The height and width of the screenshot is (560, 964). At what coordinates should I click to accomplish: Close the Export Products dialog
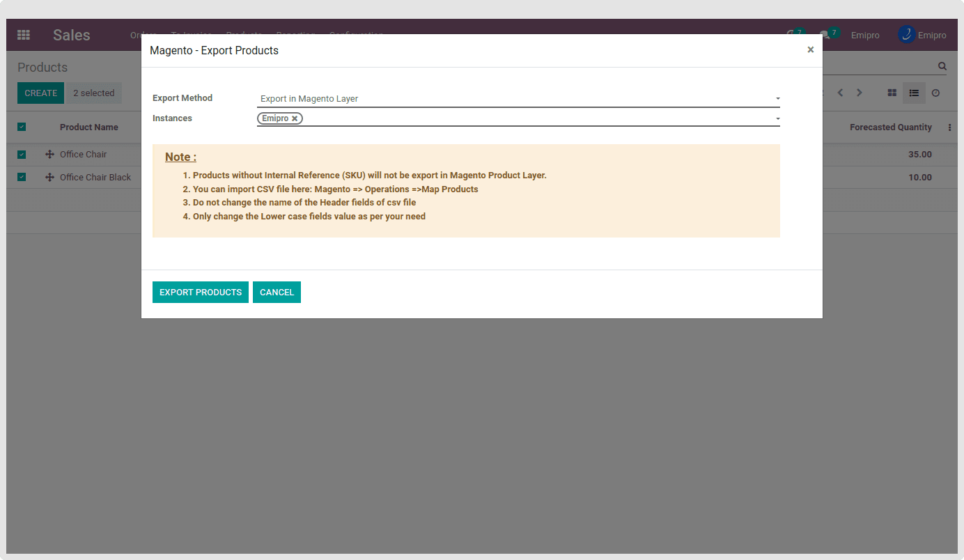pyautogui.click(x=810, y=49)
